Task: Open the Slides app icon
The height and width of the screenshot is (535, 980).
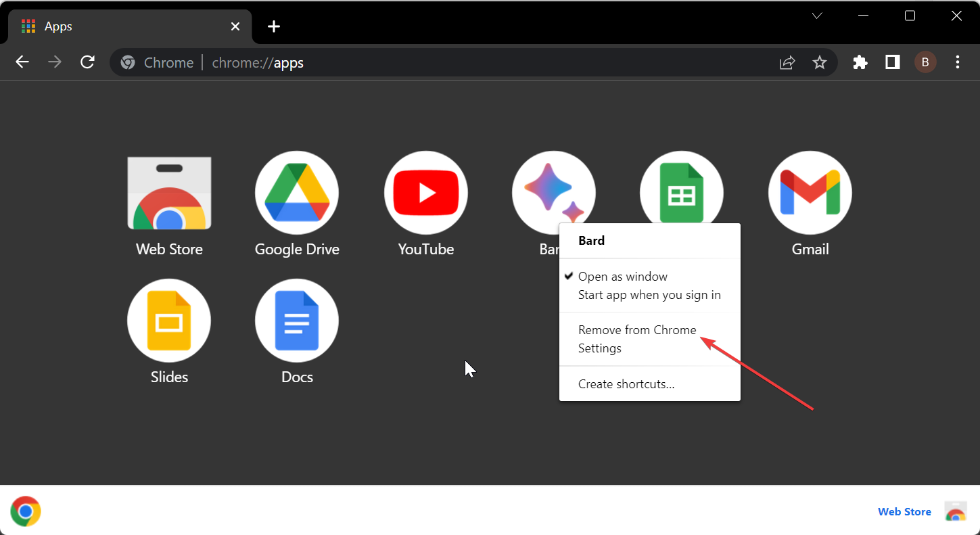Action: 169,321
